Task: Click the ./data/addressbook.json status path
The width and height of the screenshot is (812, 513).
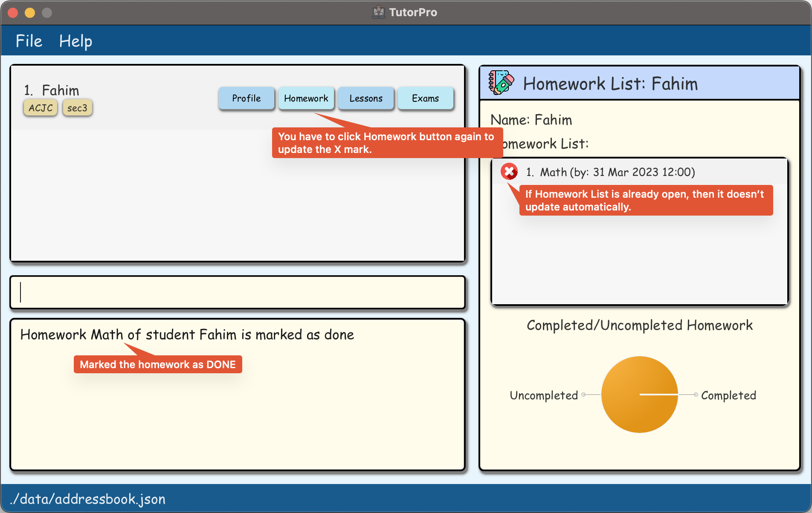Action: 88,499
